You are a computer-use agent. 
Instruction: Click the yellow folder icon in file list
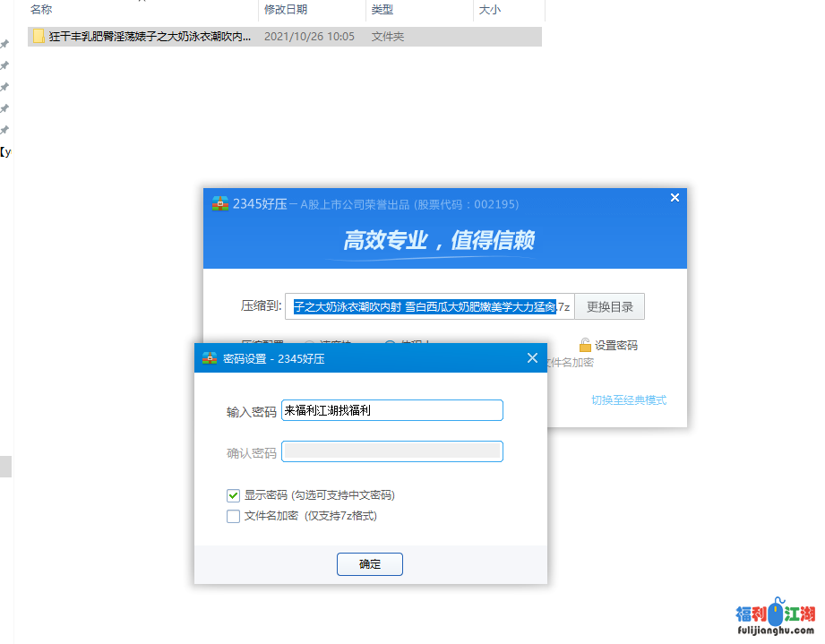39,37
